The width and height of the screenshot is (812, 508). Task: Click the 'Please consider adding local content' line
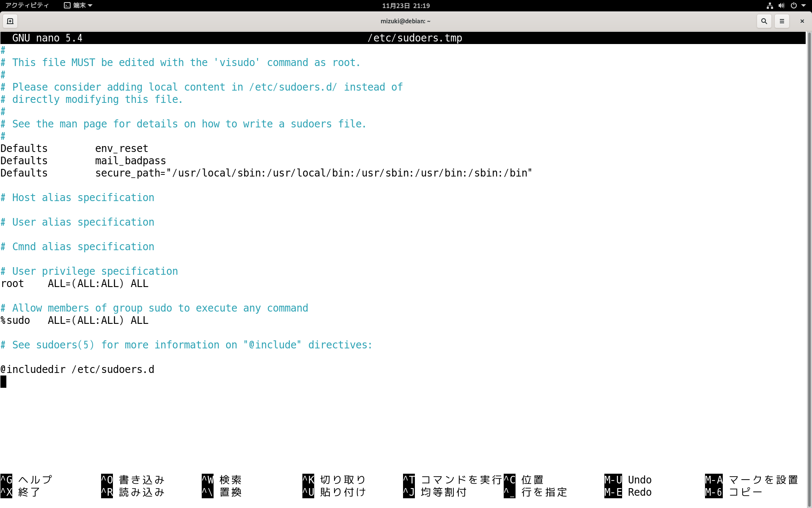click(202, 87)
